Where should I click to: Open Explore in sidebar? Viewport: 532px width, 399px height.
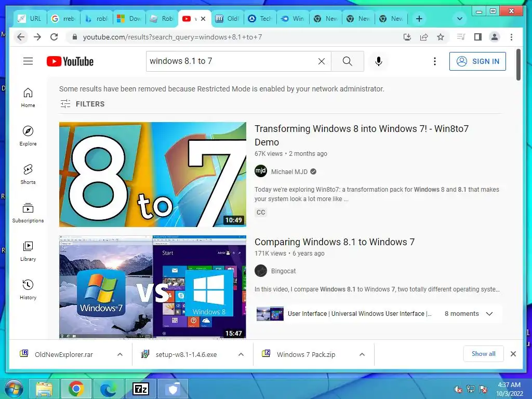click(x=28, y=136)
